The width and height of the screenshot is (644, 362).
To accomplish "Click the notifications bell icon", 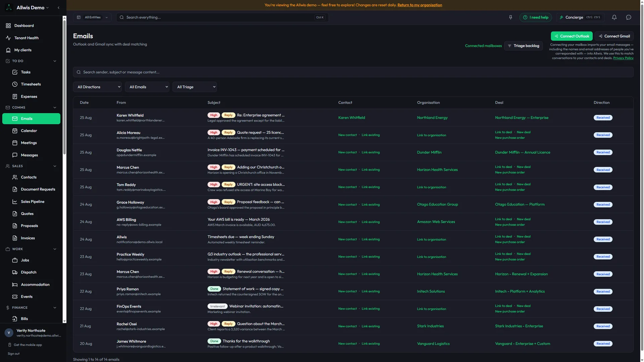I will click(x=614, y=17).
